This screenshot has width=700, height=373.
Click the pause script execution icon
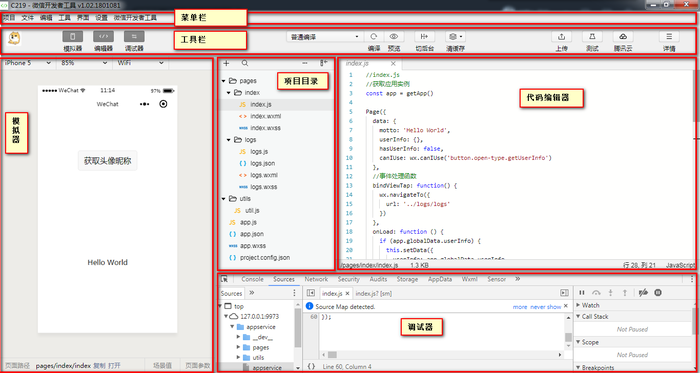pos(582,293)
